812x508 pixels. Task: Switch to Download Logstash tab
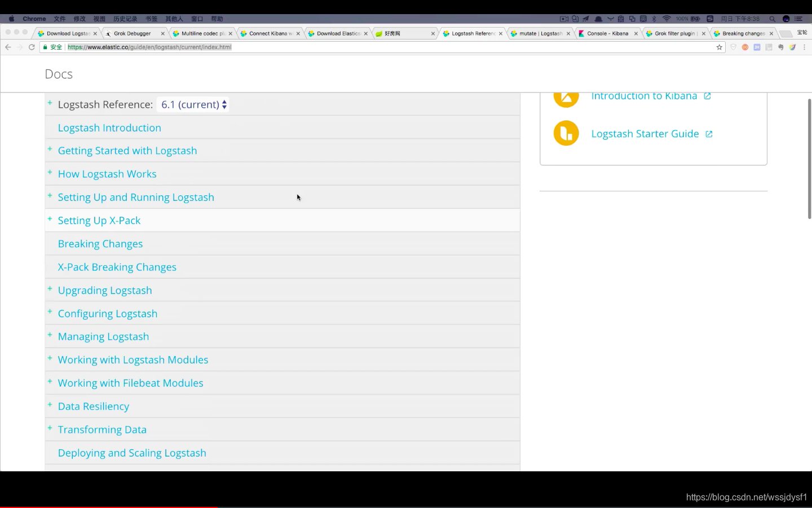pyautogui.click(x=68, y=33)
